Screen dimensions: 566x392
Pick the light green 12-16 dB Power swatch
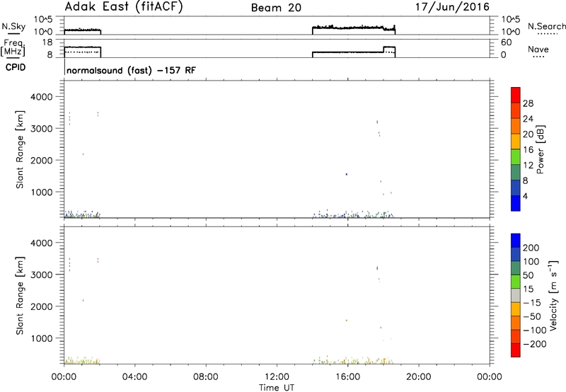pyautogui.click(x=516, y=157)
